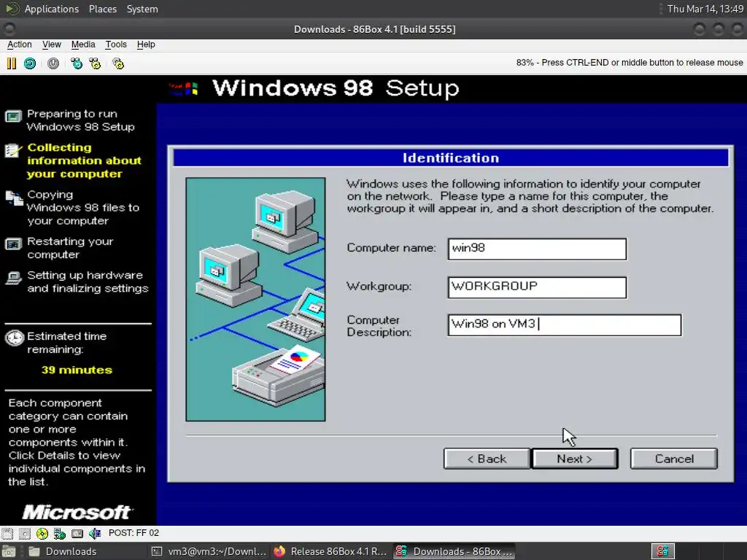Screen dimensions: 747x560
Task: Click the Applications menu logo icon
Action: pos(12,9)
